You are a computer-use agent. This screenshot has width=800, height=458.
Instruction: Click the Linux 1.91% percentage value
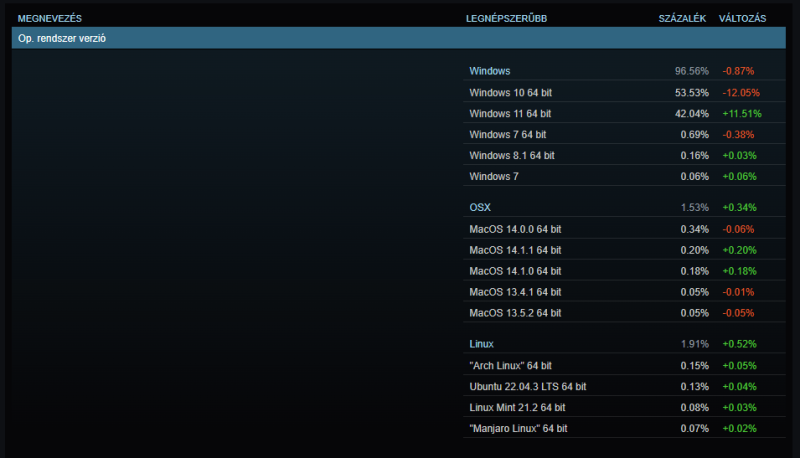(x=694, y=344)
